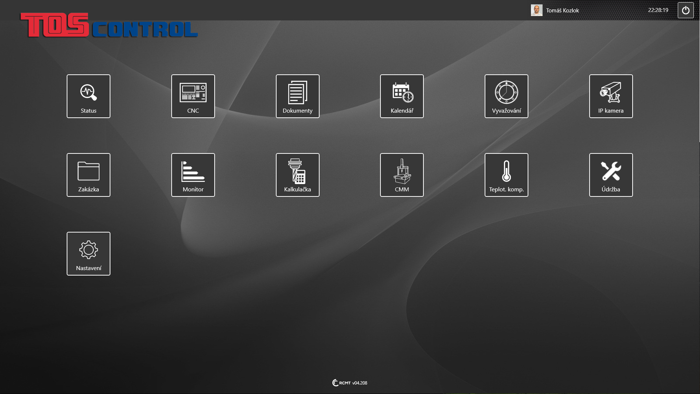This screenshot has height=394, width=700.
Task: Select the Vyvažování balancing tile
Action: (x=506, y=96)
